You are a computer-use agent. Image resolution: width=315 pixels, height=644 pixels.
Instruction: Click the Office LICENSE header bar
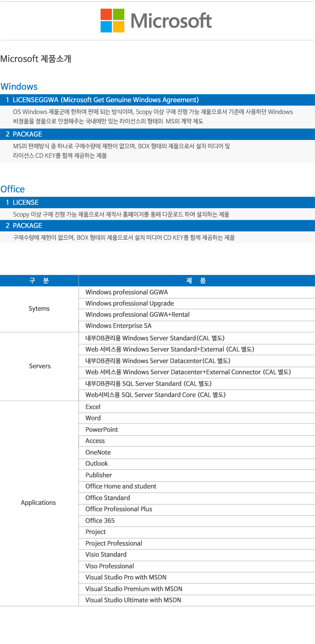point(157,203)
